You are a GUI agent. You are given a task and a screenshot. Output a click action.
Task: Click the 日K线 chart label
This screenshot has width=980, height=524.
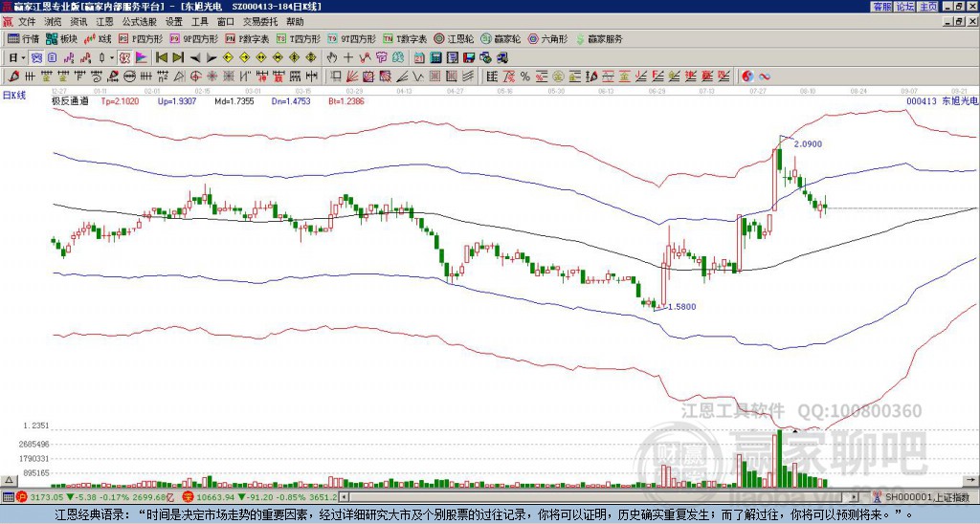coord(14,95)
